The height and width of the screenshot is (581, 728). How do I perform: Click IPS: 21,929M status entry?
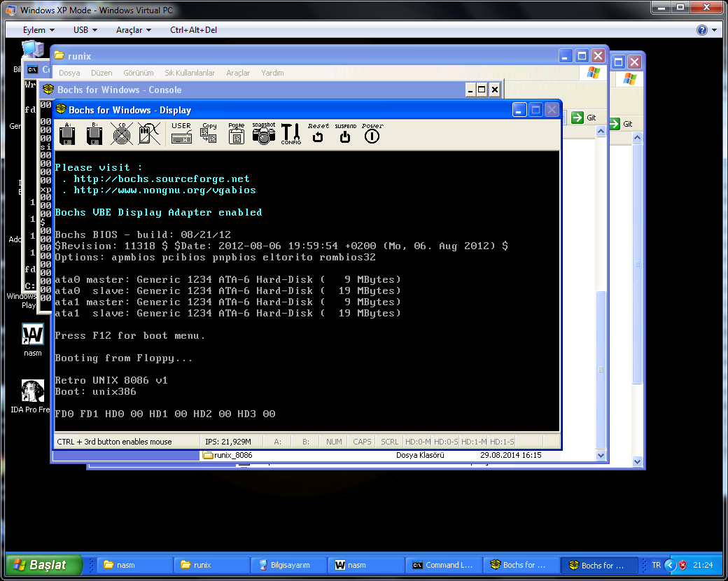(228, 442)
